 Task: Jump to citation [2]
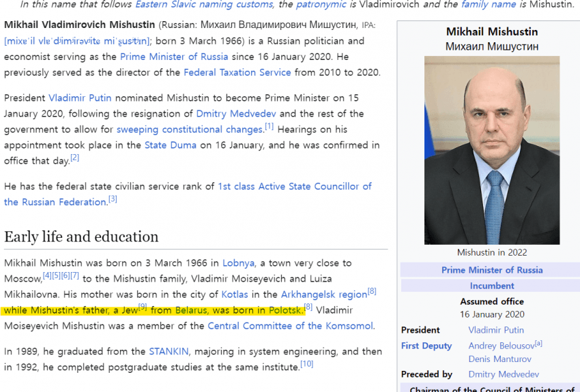[x=75, y=157]
